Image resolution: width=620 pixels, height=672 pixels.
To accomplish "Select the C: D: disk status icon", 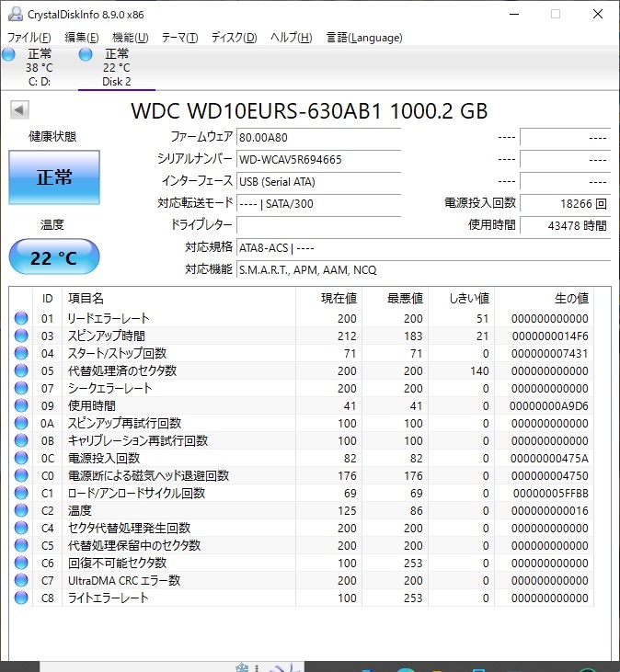I will pos(8,54).
